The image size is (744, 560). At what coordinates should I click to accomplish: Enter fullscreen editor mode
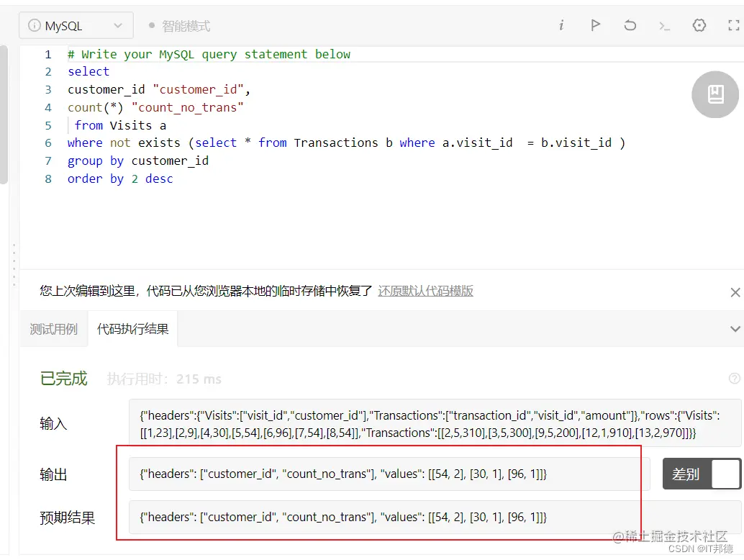coord(734,25)
